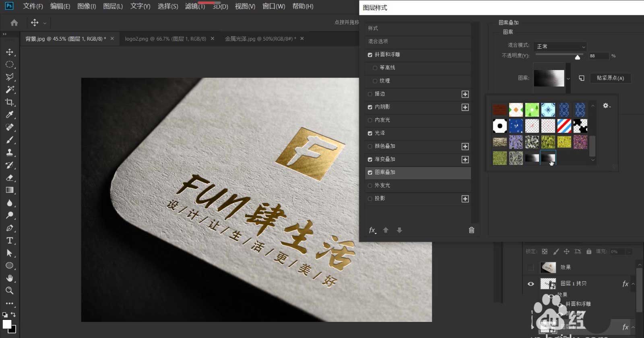Screen dimensions: 644x338
Task: Add another 颜色叠加 effect with plus button
Action: point(465,146)
